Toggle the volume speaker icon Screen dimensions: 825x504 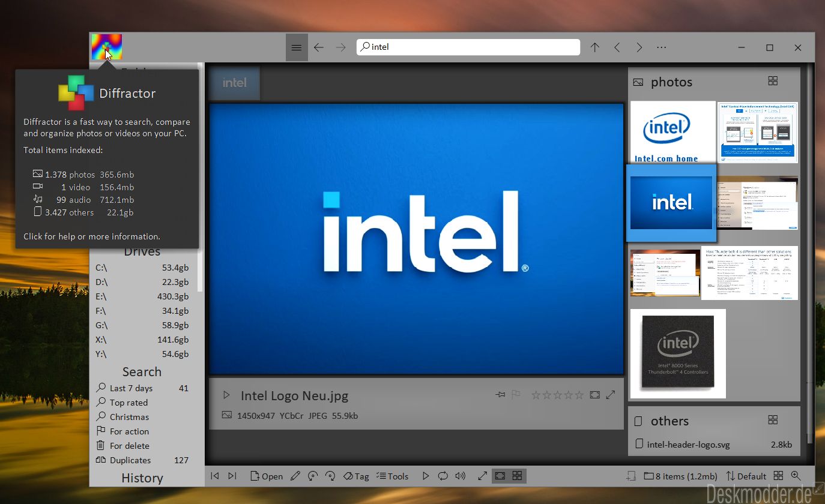[461, 476]
